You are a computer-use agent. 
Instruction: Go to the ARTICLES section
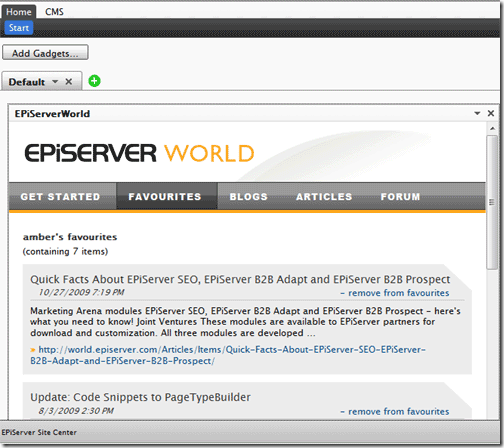[x=324, y=197]
